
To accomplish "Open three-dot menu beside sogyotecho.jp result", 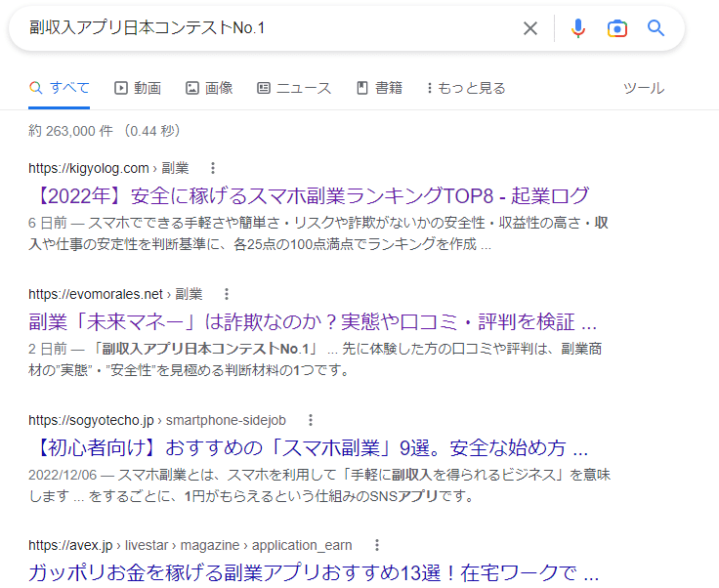I will pos(310,421).
